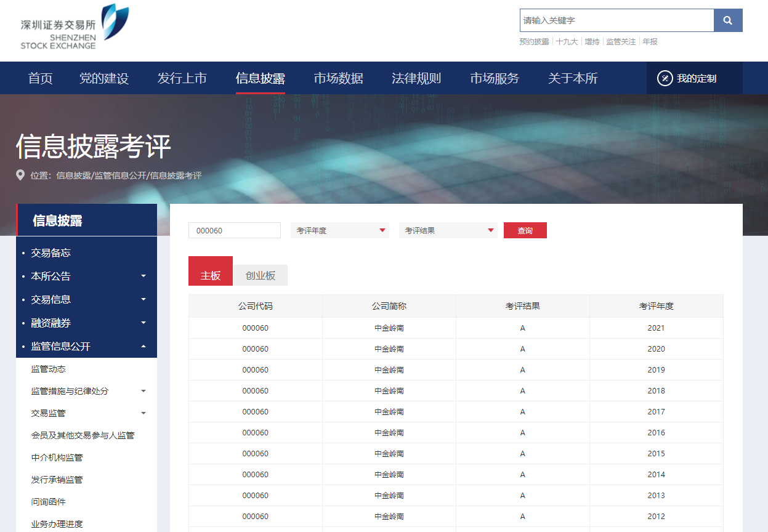Click the location pin icon in breadcrumb
This screenshot has width=768, height=532.
pos(19,175)
